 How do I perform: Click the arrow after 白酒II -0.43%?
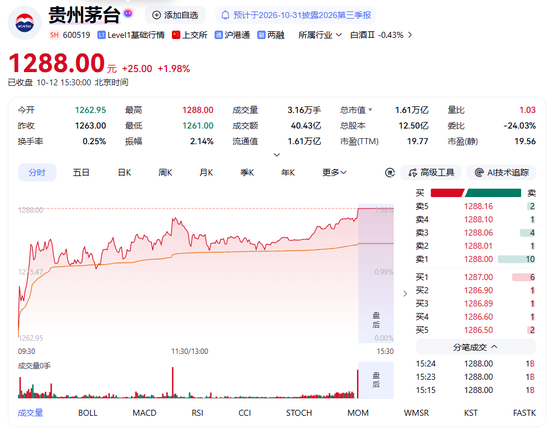click(x=409, y=35)
